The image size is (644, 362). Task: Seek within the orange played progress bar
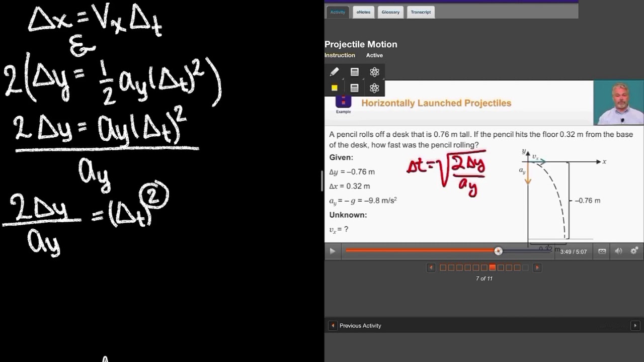[x=421, y=251]
